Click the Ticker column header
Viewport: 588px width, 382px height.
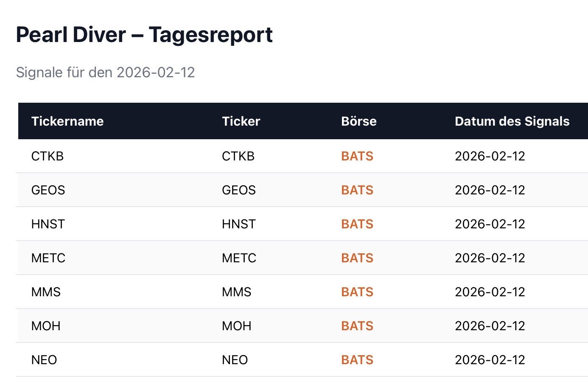[x=241, y=121]
